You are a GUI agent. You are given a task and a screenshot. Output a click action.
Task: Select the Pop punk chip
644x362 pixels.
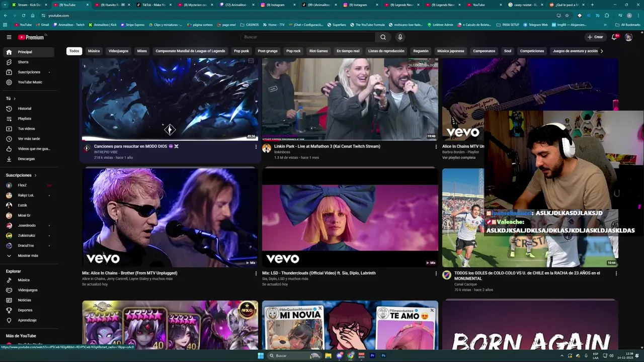tap(242, 51)
